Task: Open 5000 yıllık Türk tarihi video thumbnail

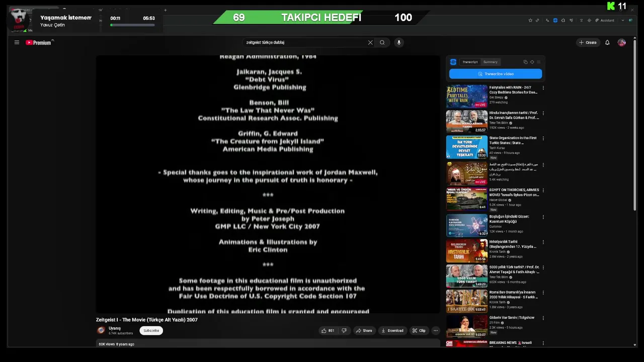Action: click(x=467, y=276)
